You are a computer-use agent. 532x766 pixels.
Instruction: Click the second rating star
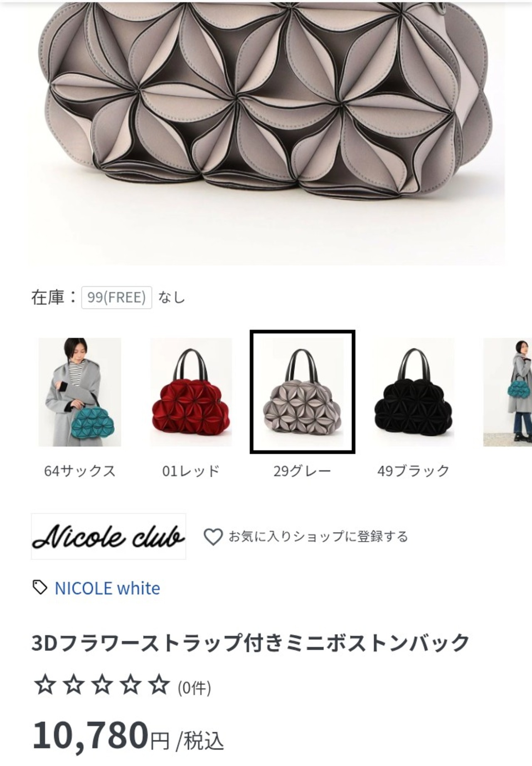pyautogui.click(x=74, y=685)
